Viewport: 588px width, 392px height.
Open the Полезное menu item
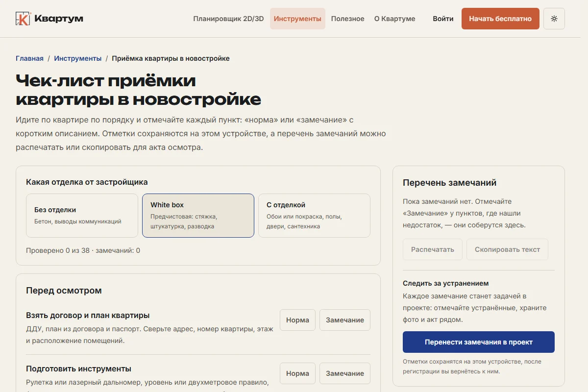coord(347,19)
